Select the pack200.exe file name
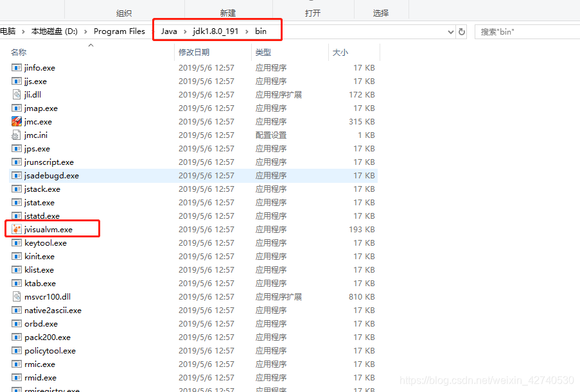Viewport: 580px width, 392px height. (x=48, y=337)
